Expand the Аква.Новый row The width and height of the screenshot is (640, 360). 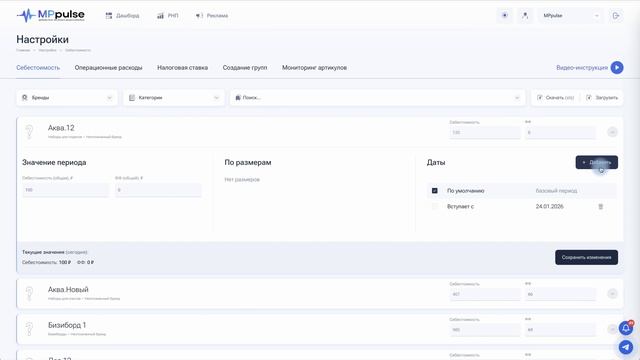(612, 293)
